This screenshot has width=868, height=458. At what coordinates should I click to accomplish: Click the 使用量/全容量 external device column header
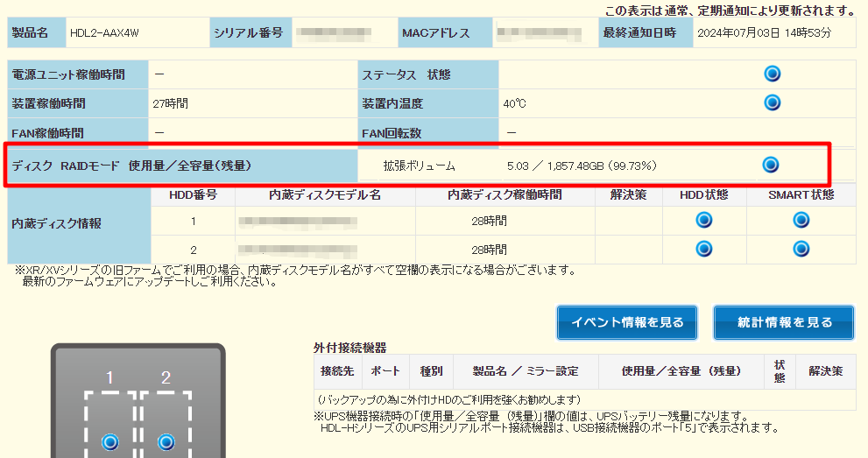[681, 370]
